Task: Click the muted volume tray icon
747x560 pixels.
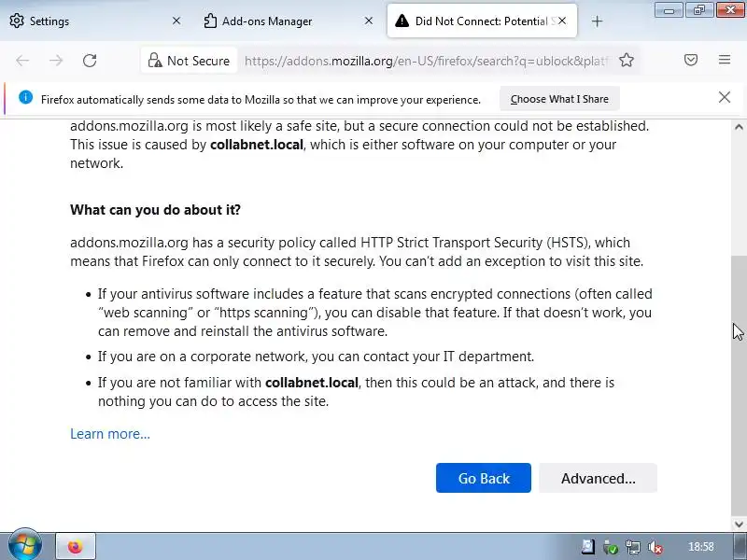Action: click(x=655, y=547)
